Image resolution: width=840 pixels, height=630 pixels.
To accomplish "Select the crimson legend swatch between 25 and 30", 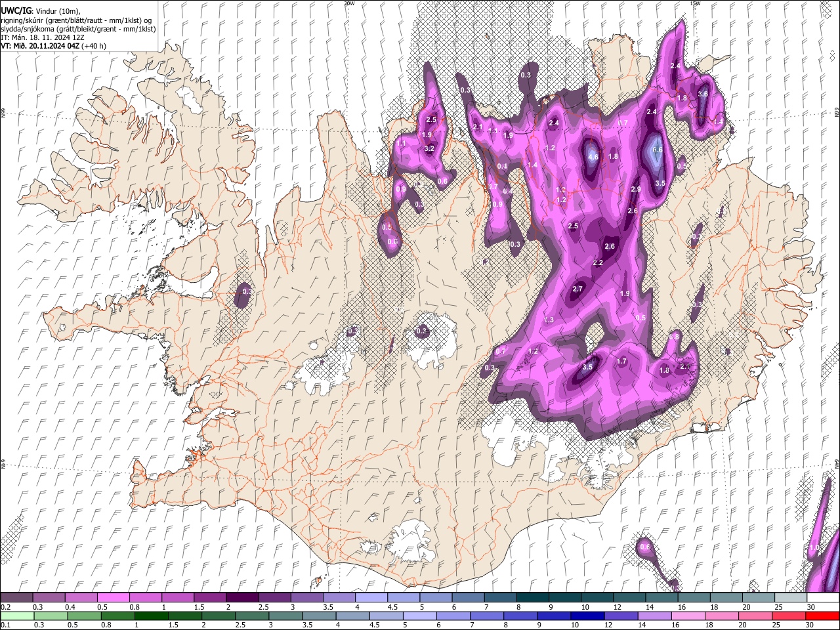I will (x=788, y=616).
